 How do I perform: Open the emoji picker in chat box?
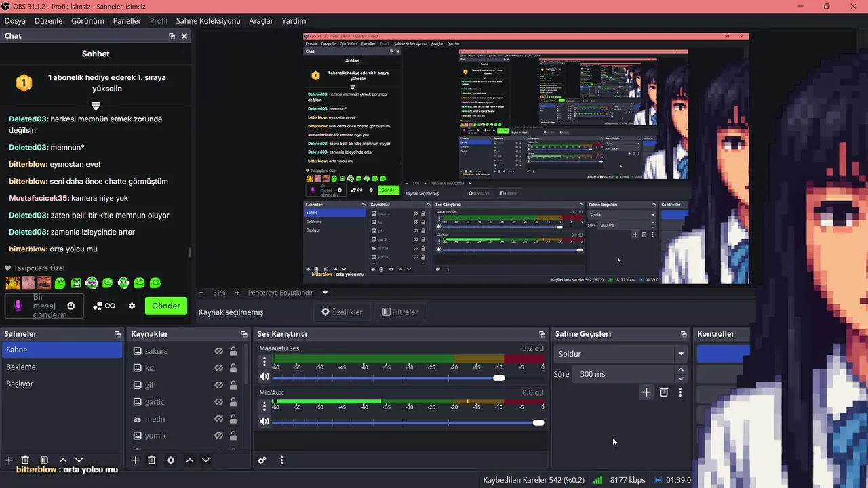pyautogui.click(x=71, y=306)
